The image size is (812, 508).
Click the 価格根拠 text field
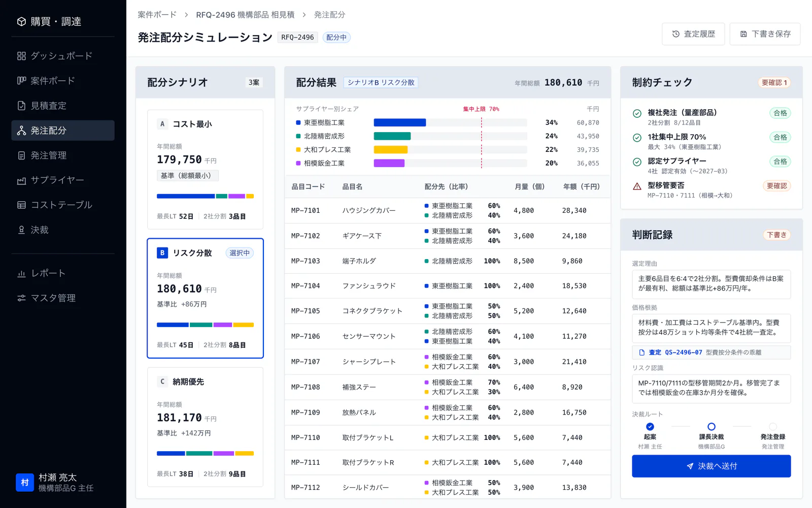[712, 328]
